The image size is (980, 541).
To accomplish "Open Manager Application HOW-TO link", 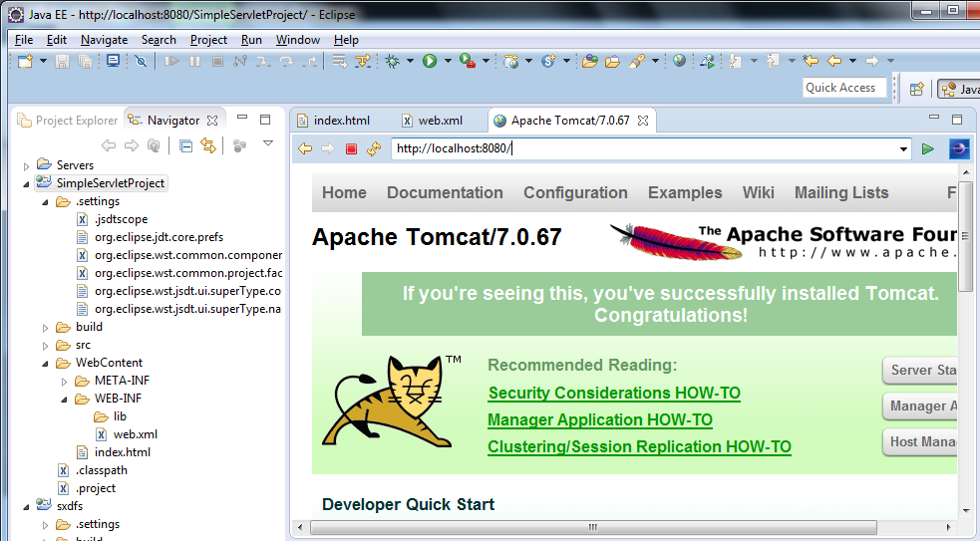I will point(600,419).
